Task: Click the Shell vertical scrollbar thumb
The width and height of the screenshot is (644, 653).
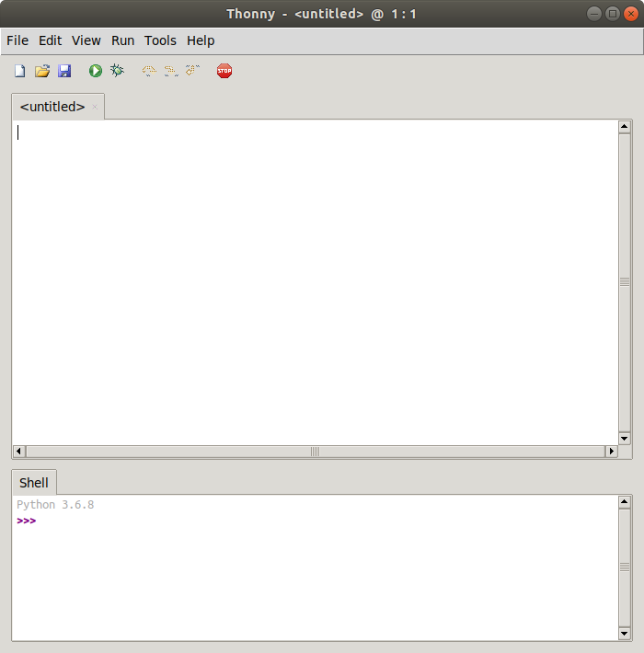Action: coord(624,567)
